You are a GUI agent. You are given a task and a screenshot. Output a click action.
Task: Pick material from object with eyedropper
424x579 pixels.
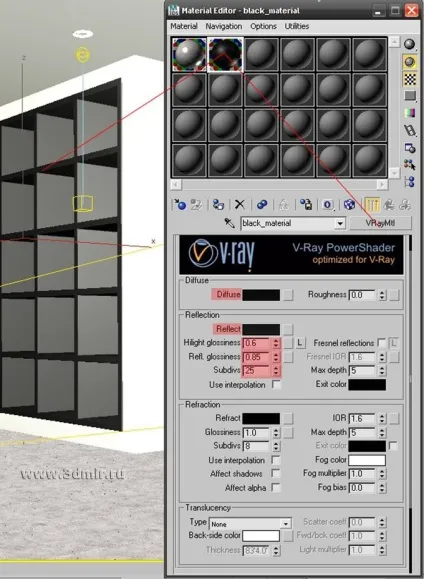(230, 223)
